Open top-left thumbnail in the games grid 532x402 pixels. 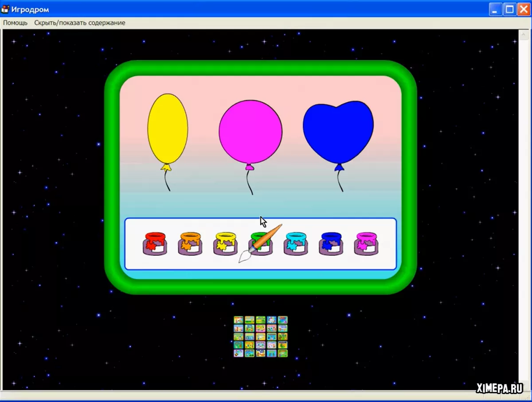pos(239,320)
